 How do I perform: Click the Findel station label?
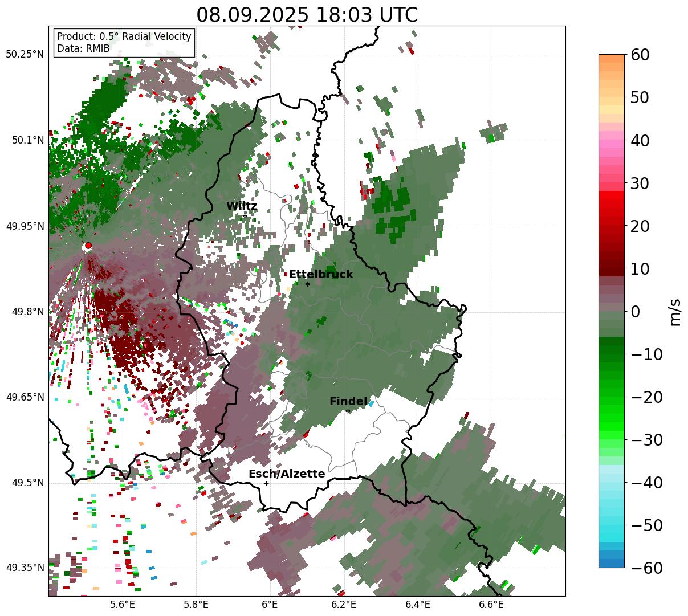pos(348,402)
